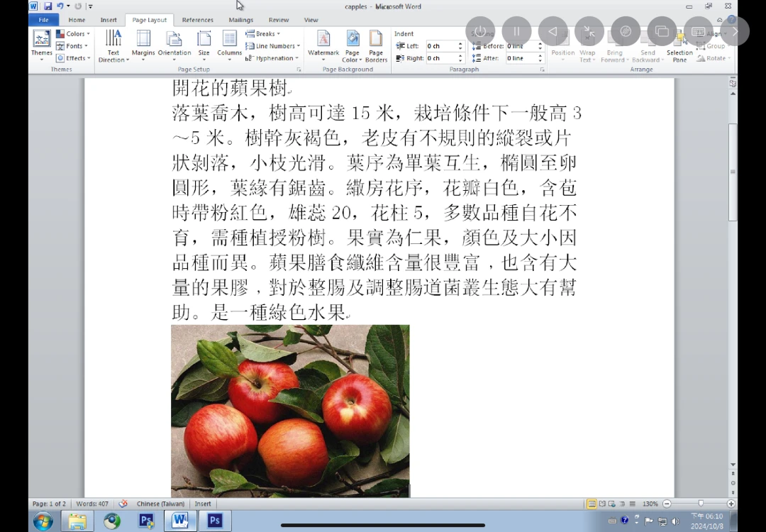Open the Page Color picker

click(x=353, y=45)
